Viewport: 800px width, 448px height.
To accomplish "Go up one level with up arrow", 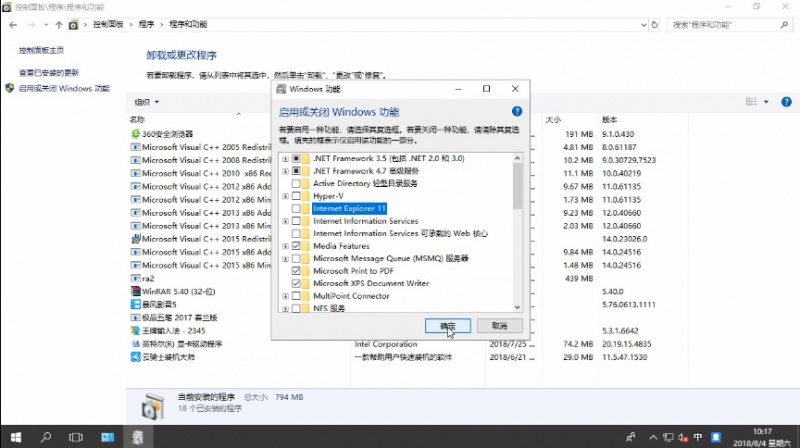I will (59, 24).
